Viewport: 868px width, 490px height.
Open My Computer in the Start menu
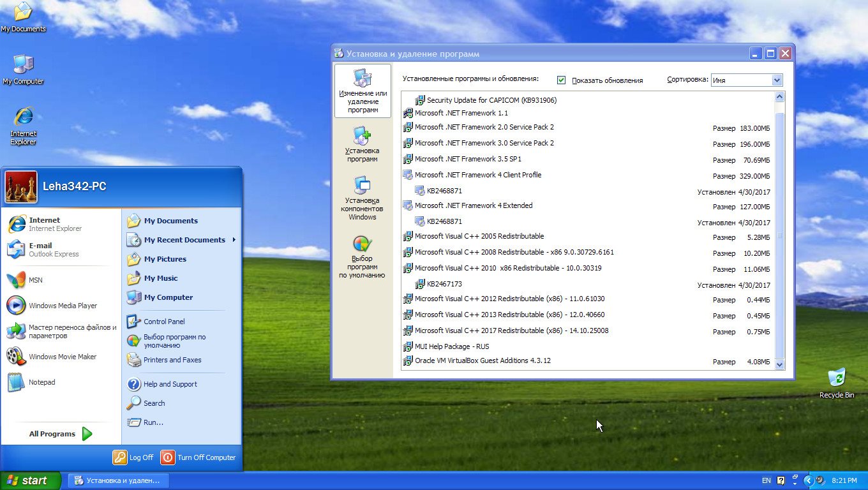tap(181, 297)
